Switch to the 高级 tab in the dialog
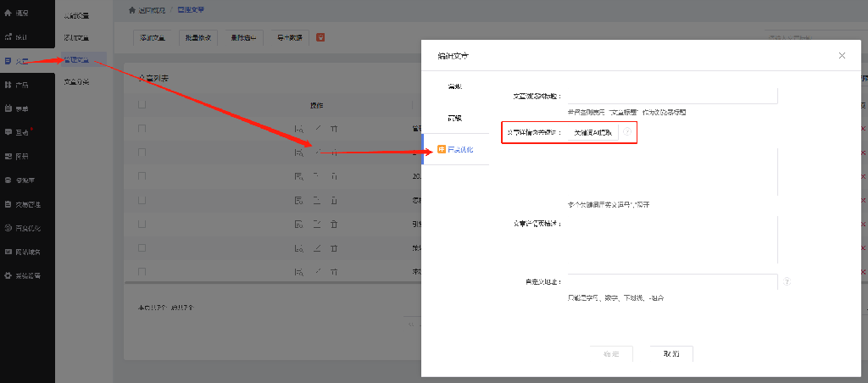 [x=455, y=118]
